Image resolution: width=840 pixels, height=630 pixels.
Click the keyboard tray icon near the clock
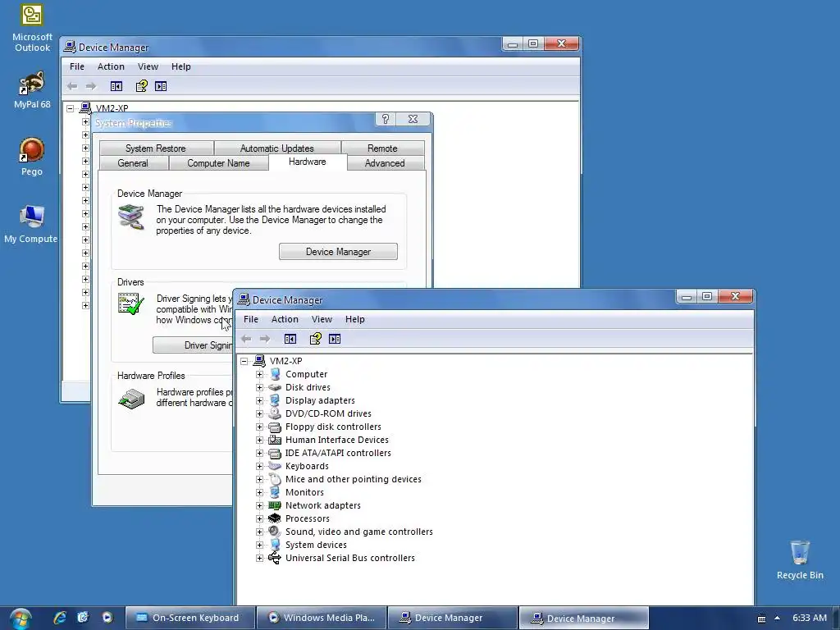[761, 619]
